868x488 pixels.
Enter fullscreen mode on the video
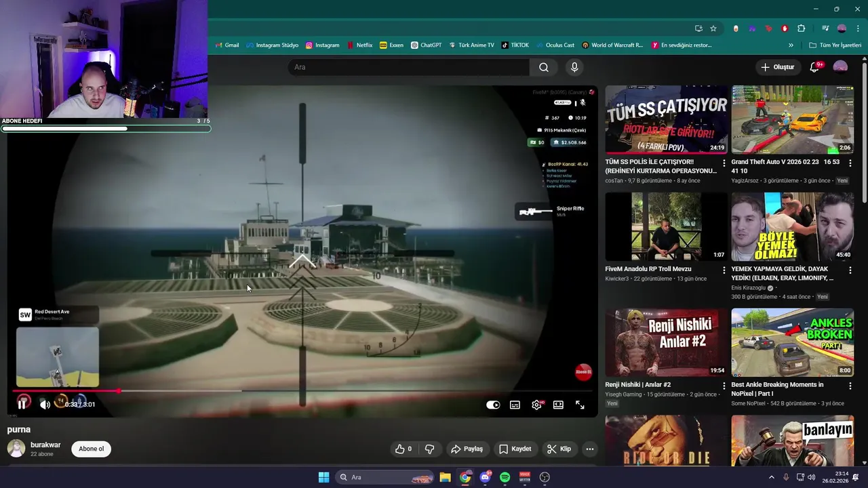coord(580,405)
